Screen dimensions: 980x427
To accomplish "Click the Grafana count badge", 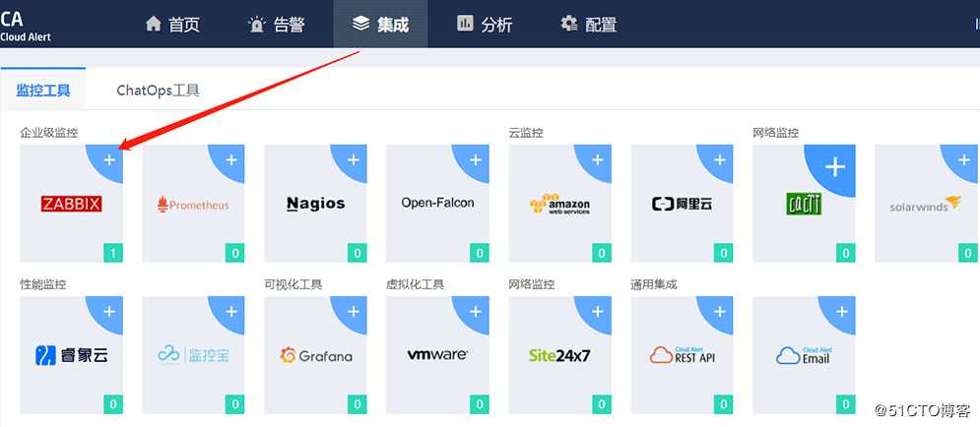I will click(x=358, y=404).
